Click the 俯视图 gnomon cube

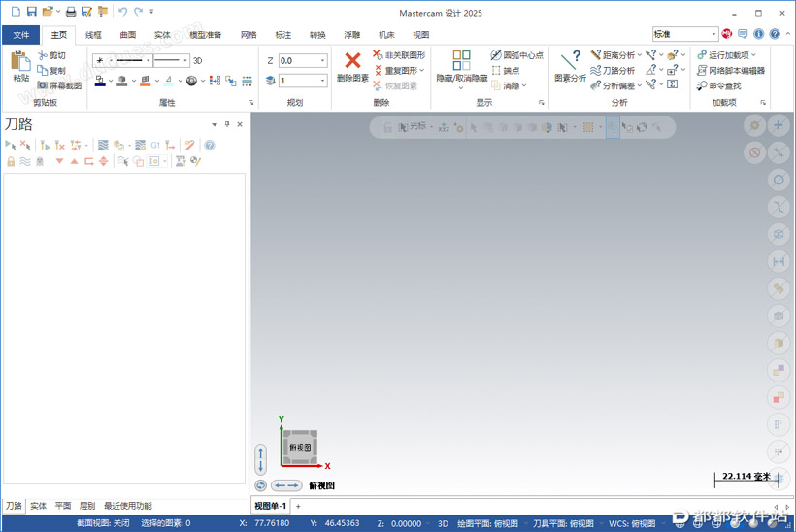coord(301,448)
